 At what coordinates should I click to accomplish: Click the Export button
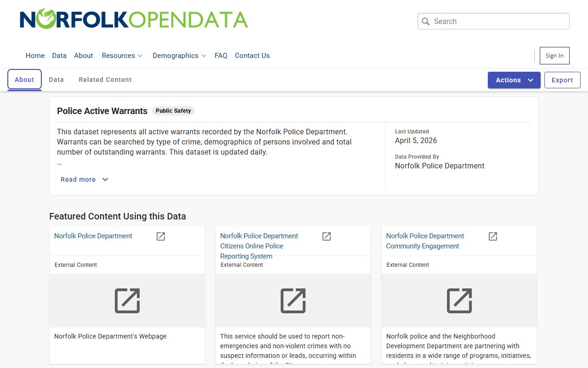click(x=562, y=80)
